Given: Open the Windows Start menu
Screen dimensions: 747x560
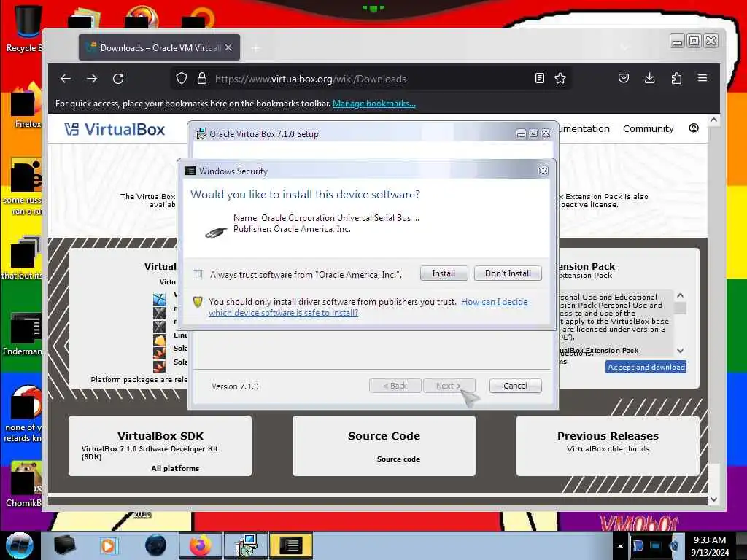Looking at the screenshot, I should 20,545.
